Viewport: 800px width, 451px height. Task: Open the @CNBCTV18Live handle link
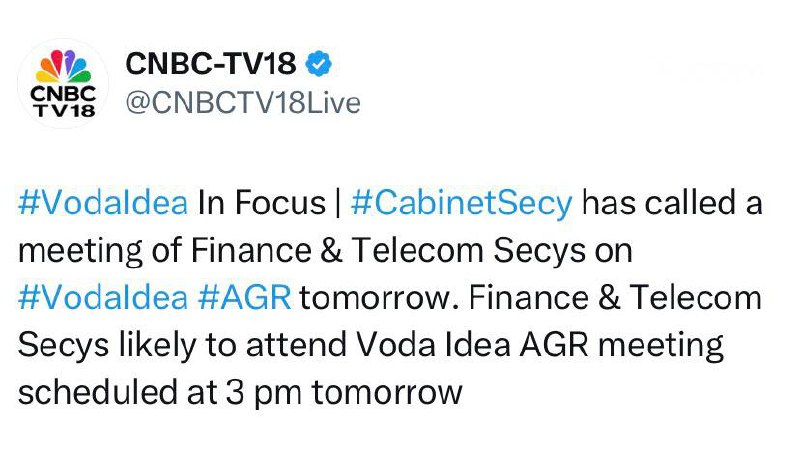(243, 103)
